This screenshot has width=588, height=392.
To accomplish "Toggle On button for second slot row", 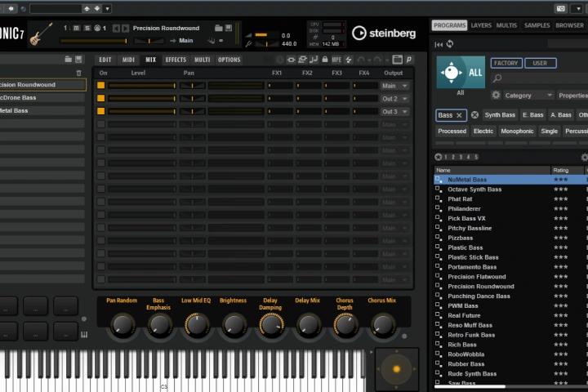I will [x=101, y=98].
